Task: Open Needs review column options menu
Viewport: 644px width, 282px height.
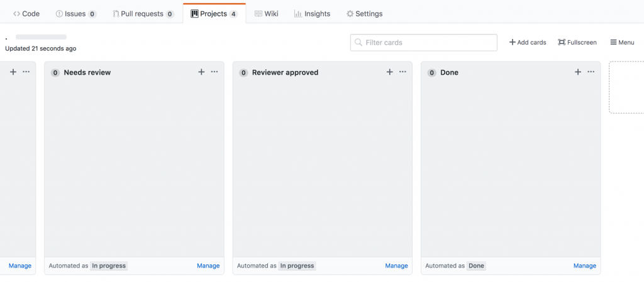Action: tap(214, 72)
